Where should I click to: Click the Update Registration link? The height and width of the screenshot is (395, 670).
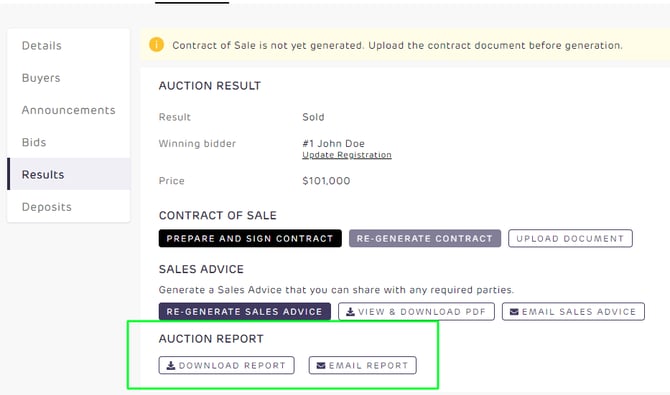click(347, 155)
